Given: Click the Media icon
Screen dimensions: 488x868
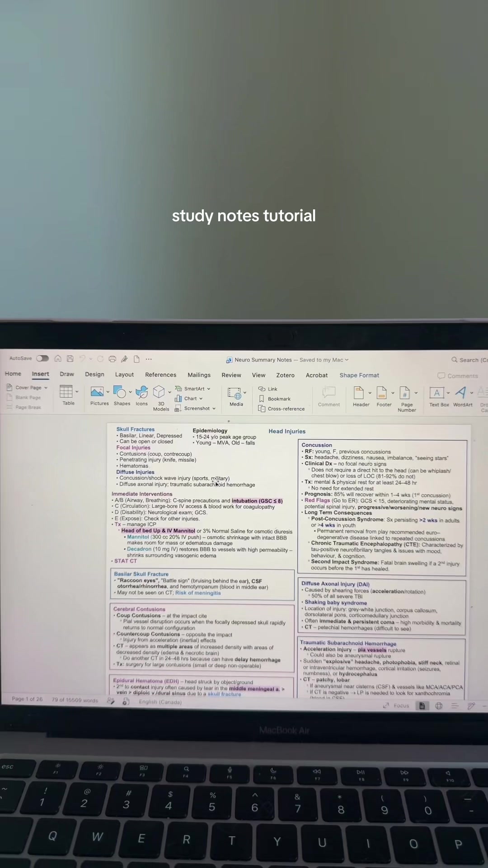Looking at the screenshot, I should click(235, 393).
